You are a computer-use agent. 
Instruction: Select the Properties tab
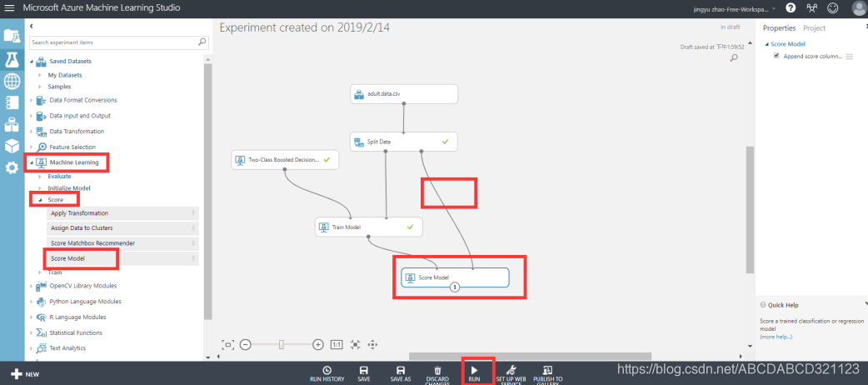click(779, 27)
